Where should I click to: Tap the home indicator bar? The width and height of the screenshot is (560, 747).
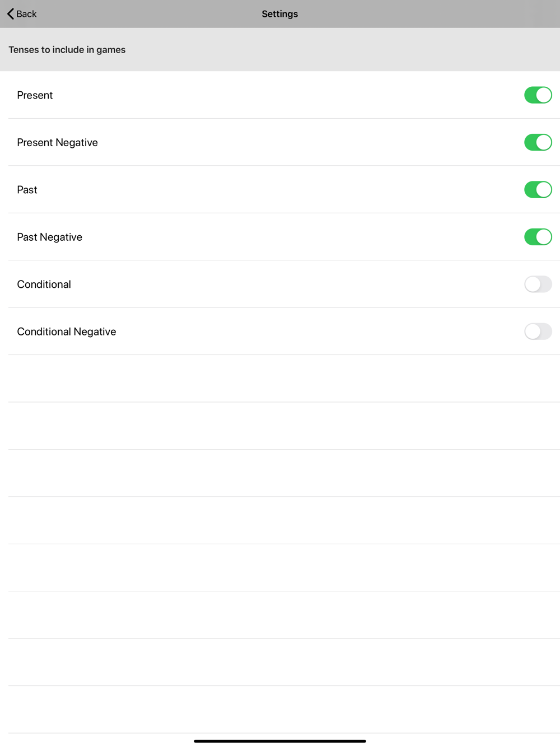pos(279,741)
